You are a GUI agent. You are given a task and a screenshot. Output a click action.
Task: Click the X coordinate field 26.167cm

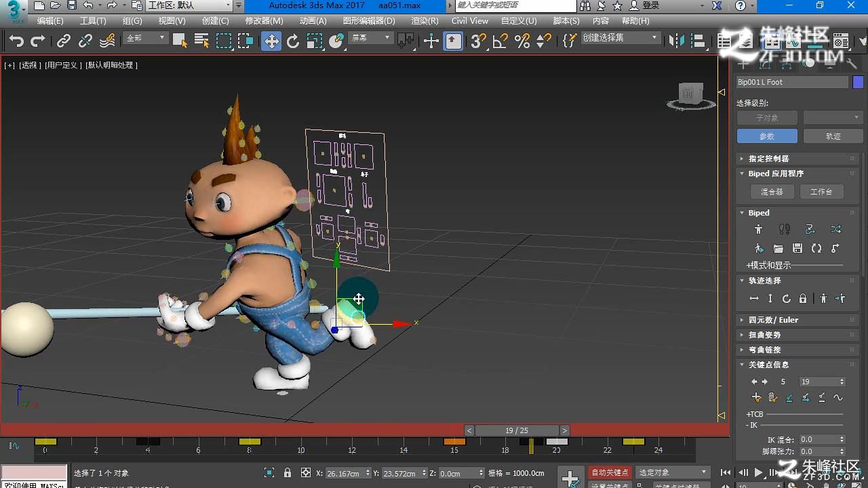pyautogui.click(x=343, y=473)
